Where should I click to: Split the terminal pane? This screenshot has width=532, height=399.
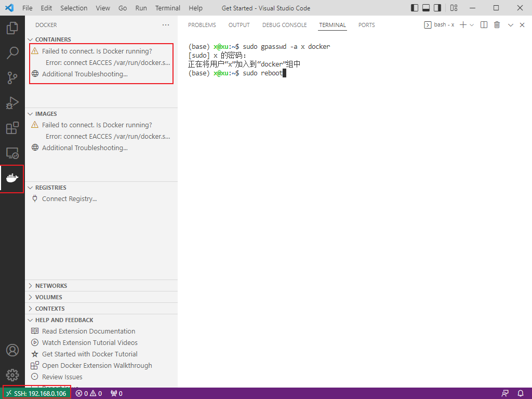[x=484, y=25]
